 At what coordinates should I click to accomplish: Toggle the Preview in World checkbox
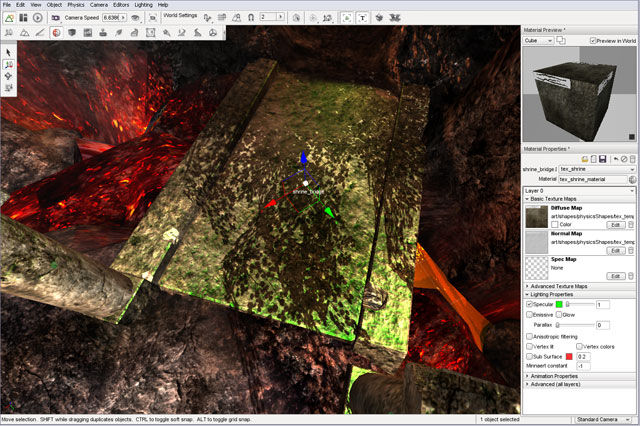[593, 41]
